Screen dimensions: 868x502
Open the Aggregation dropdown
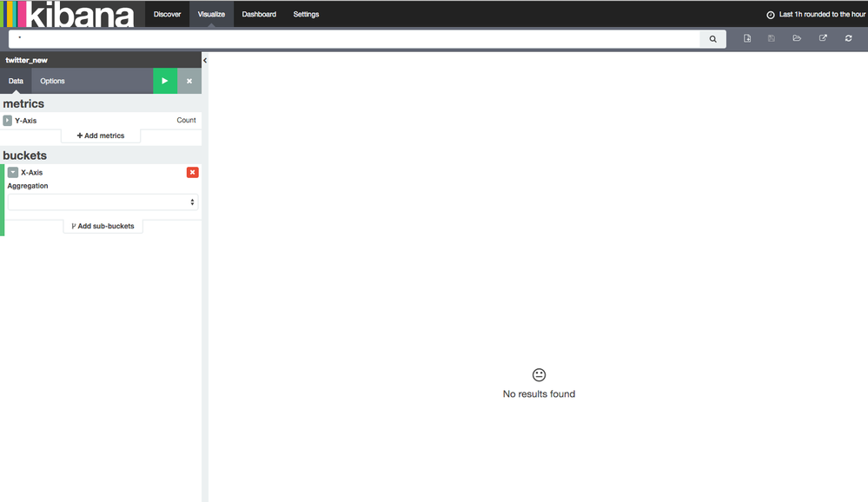click(103, 201)
